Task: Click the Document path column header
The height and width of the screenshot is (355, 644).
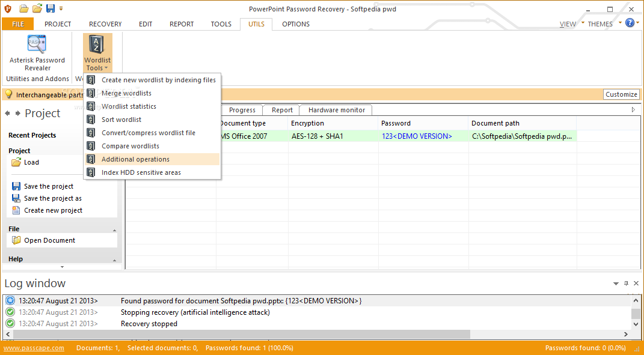Action: pos(522,123)
